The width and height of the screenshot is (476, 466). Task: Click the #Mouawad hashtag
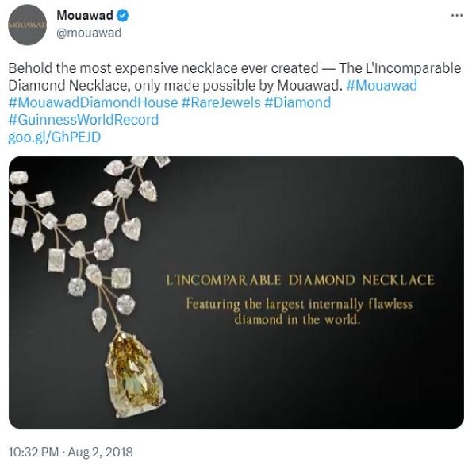(382, 86)
